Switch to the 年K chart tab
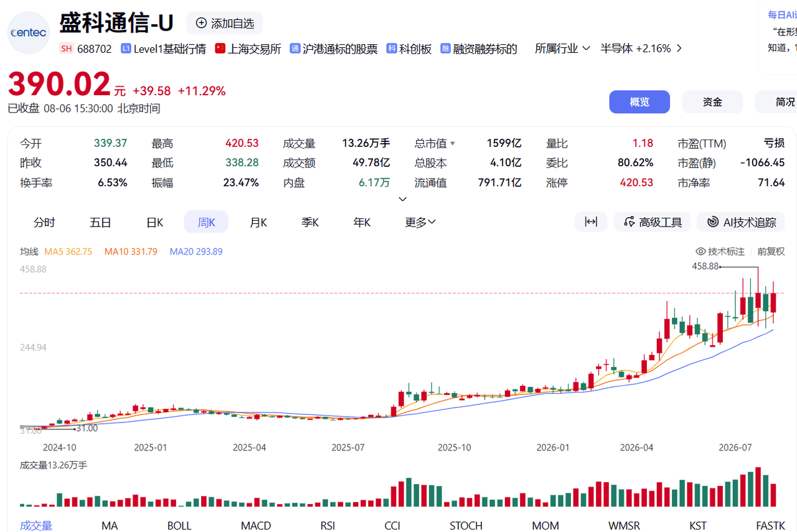797x532 pixels. [x=362, y=222]
